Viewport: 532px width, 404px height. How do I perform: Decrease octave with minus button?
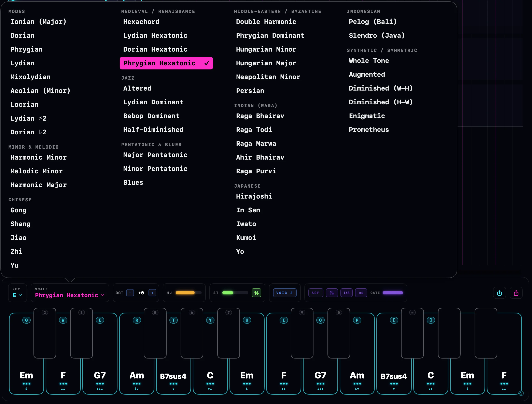pyautogui.click(x=130, y=293)
